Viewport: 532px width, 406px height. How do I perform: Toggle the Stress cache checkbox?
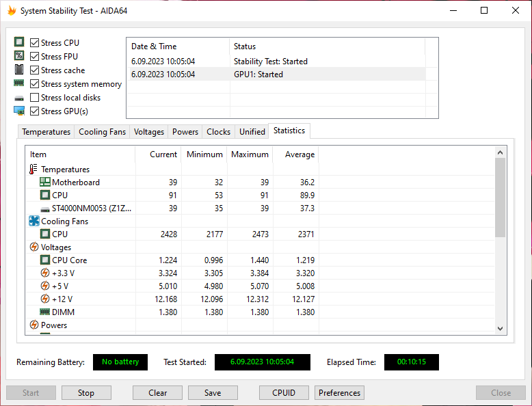tap(34, 70)
